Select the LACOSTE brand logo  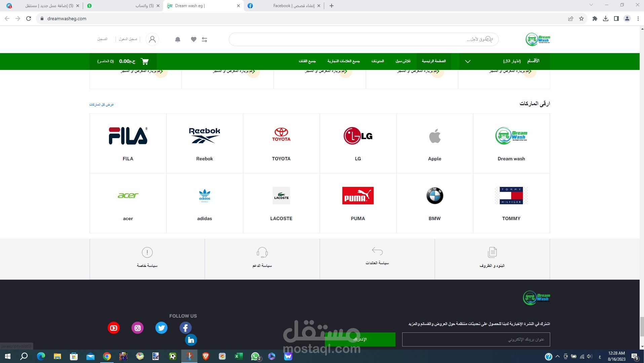pos(281,196)
